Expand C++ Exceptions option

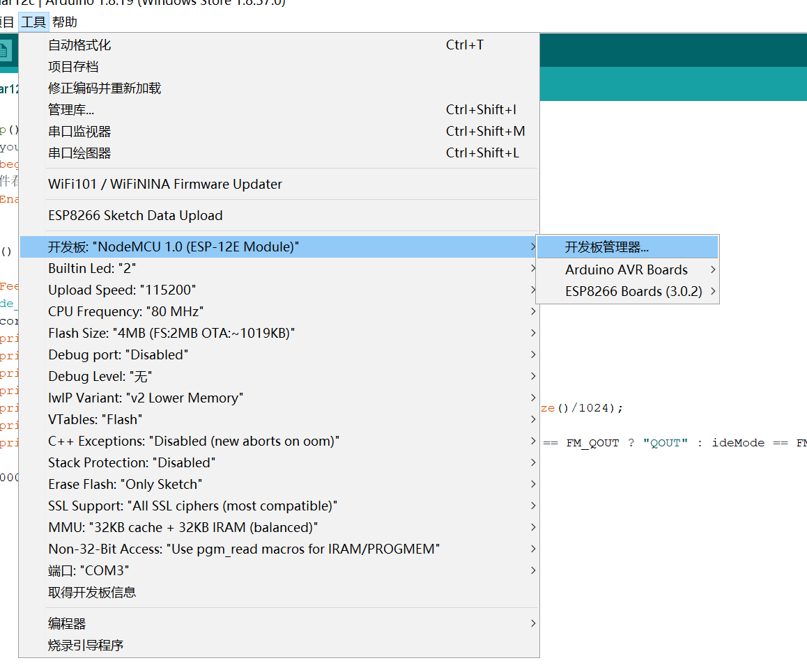coord(279,441)
